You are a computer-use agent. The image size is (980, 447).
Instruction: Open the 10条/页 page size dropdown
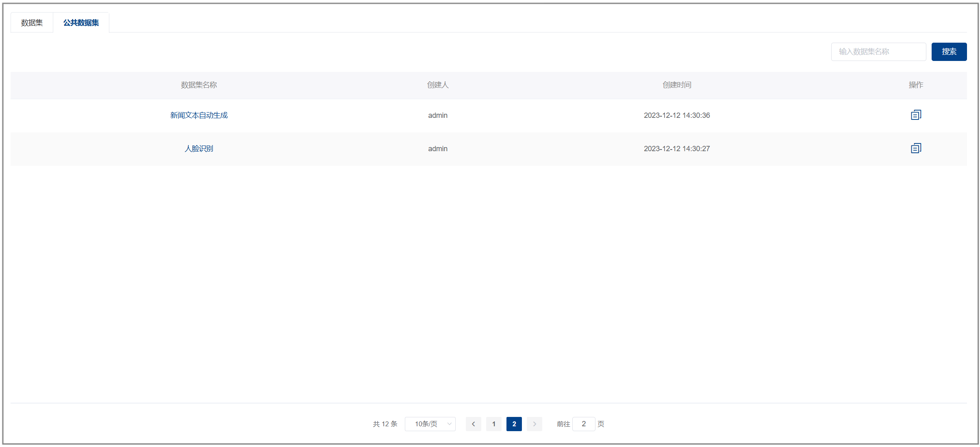[426, 424]
